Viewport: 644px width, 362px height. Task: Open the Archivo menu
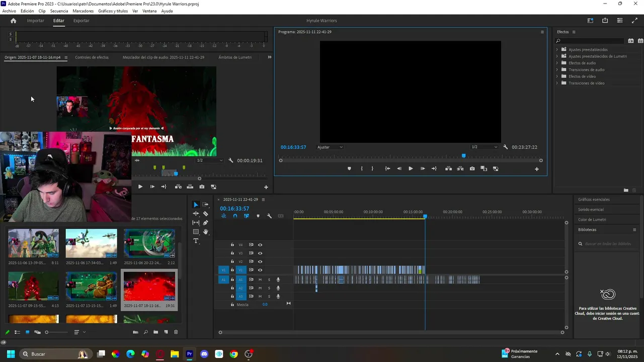(9, 11)
